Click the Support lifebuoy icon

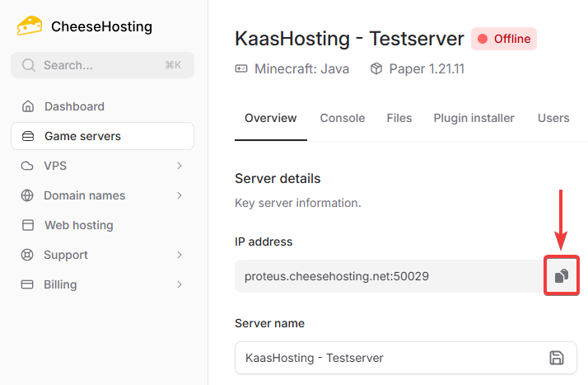28,255
